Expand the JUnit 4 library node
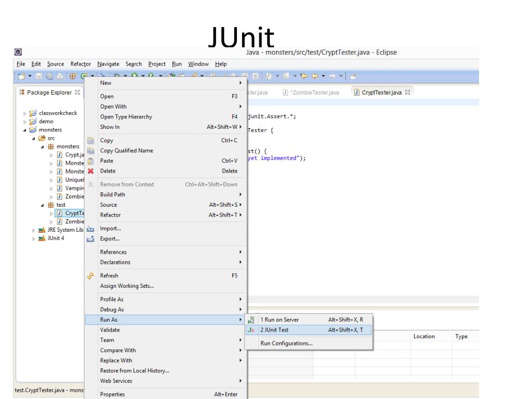The width and height of the screenshot is (532, 399). click(33, 238)
